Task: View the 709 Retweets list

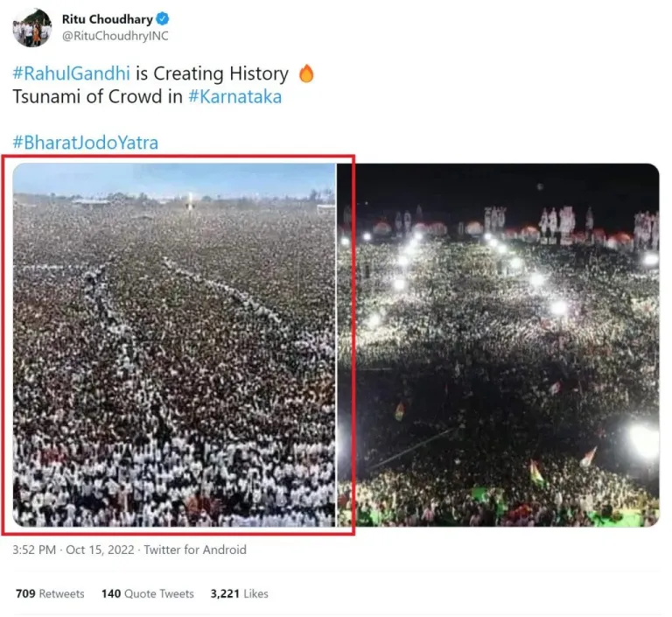Action: point(50,593)
